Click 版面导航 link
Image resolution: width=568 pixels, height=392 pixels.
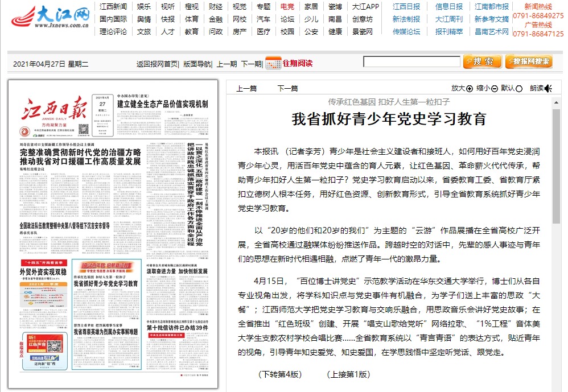coord(197,64)
